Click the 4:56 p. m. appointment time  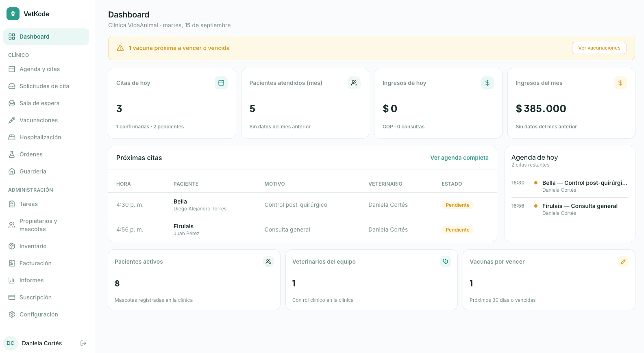pos(130,230)
